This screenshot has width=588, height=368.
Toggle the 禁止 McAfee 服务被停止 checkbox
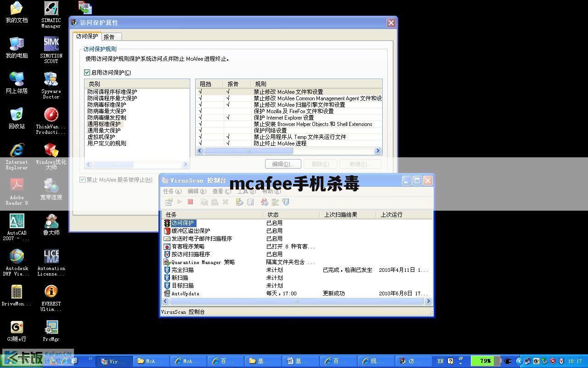(83, 180)
